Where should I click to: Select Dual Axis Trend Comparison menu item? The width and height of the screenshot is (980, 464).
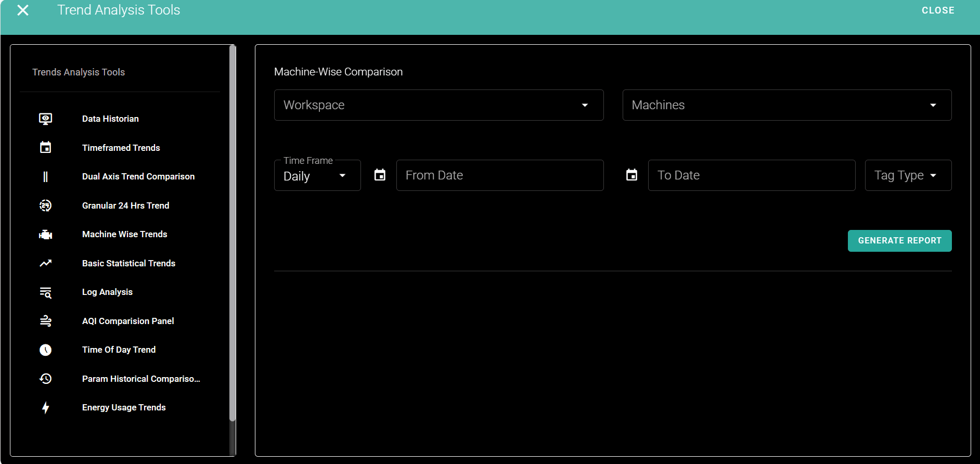point(138,177)
